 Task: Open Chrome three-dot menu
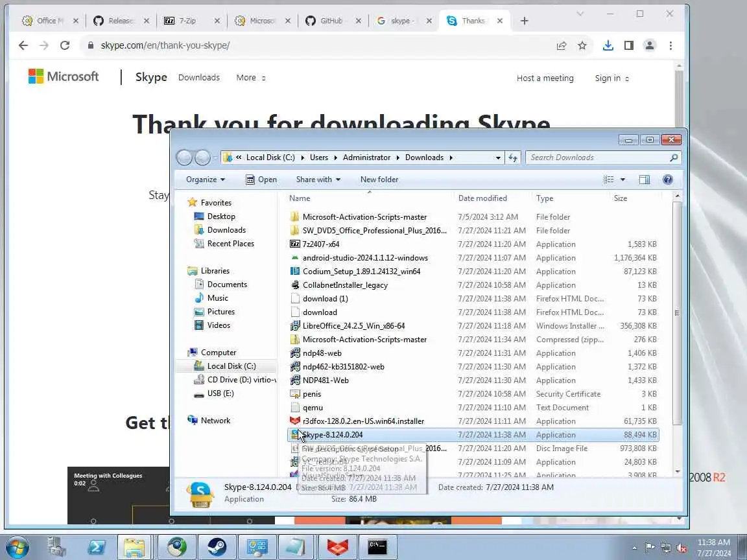point(670,46)
